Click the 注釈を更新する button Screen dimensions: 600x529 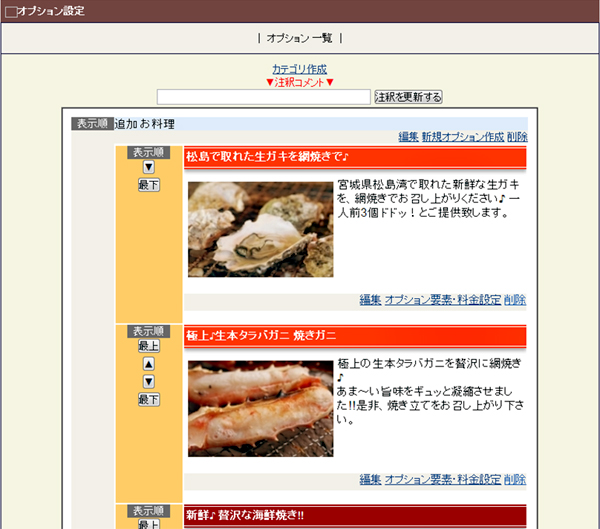(408, 97)
